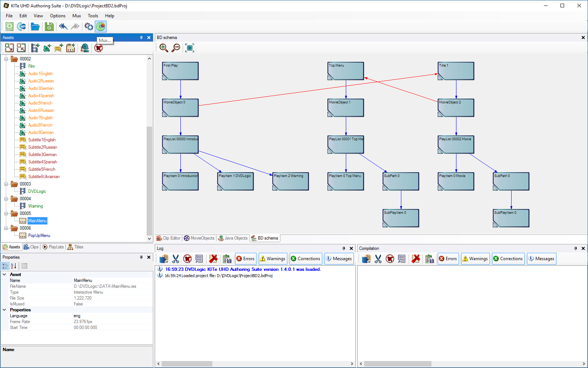
Task: Switch to the MovieObjects tab
Action: coord(199,238)
